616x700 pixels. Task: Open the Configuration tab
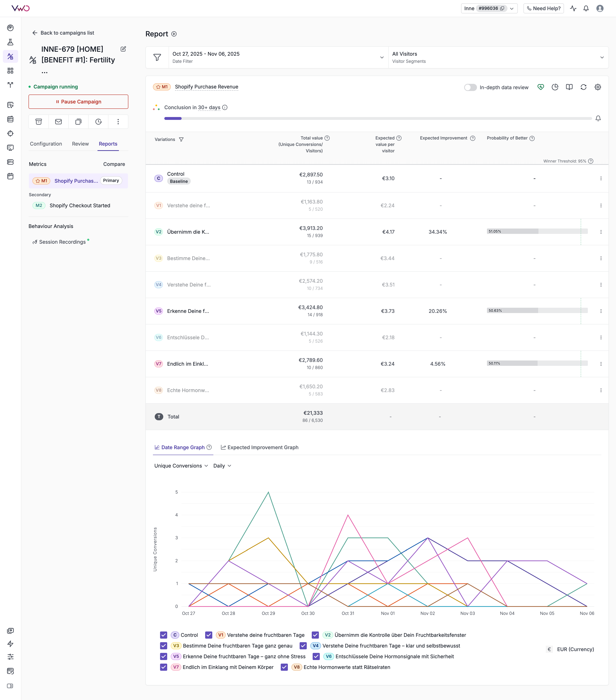[x=46, y=144]
